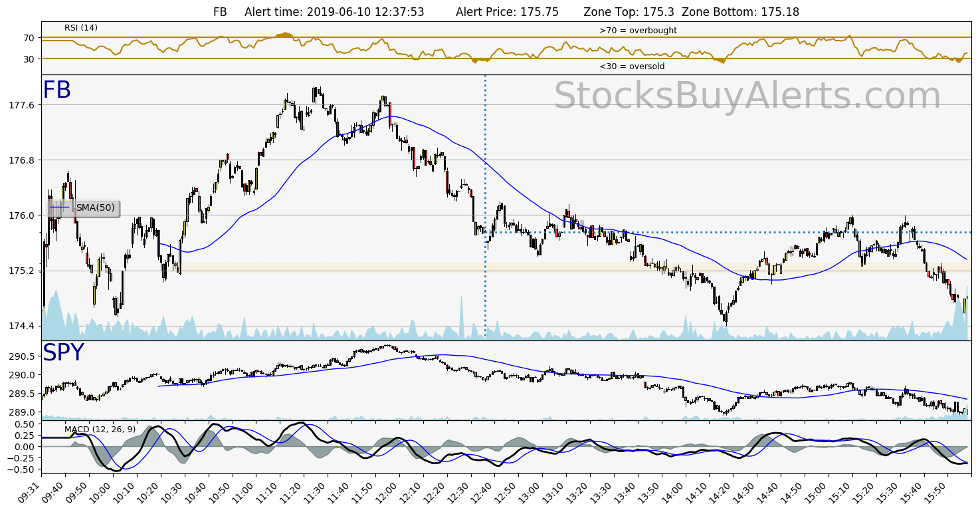The width and height of the screenshot is (980, 512).
Task: Click the 09:31 time axis label
Action: [29, 492]
